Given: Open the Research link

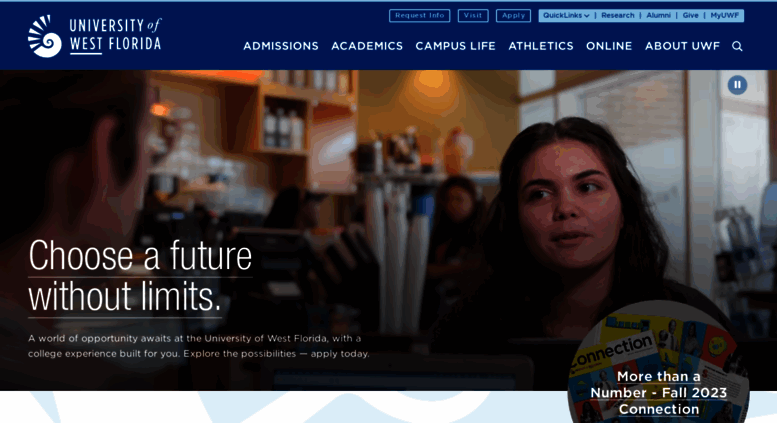Looking at the screenshot, I should pos(617,15).
